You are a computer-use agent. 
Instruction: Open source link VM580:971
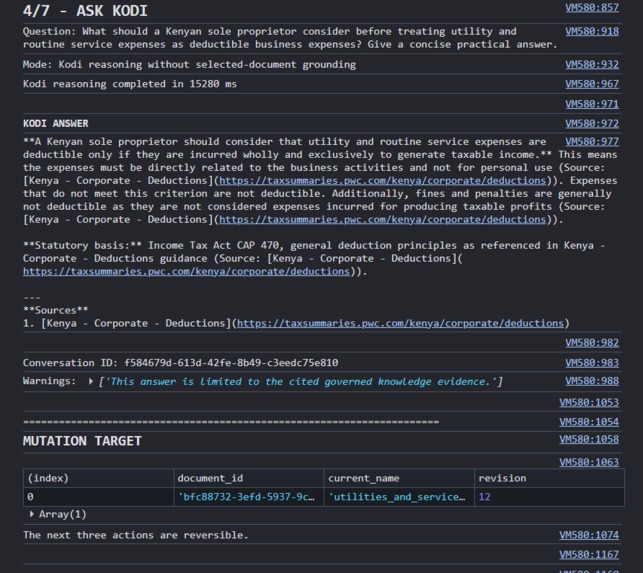point(592,104)
